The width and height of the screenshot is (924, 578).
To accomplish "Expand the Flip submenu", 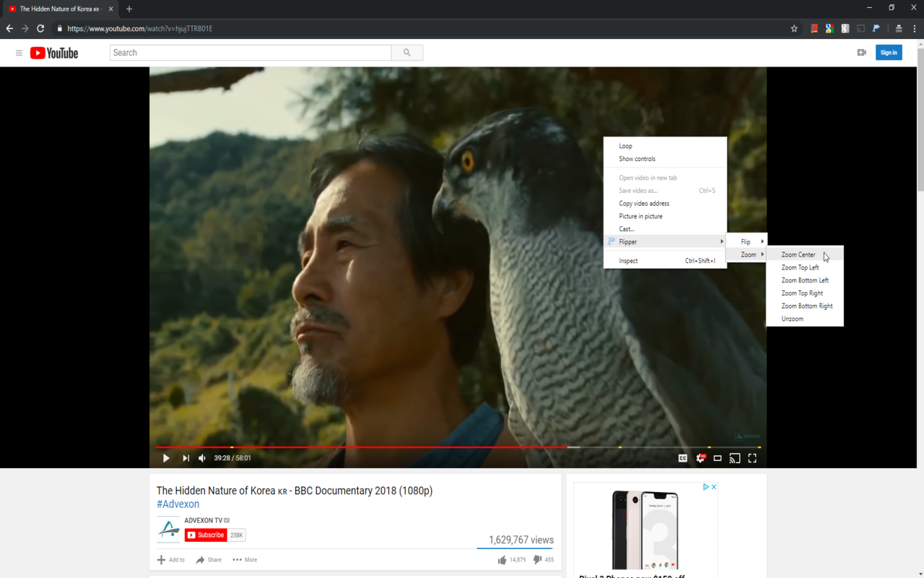I will (746, 242).
